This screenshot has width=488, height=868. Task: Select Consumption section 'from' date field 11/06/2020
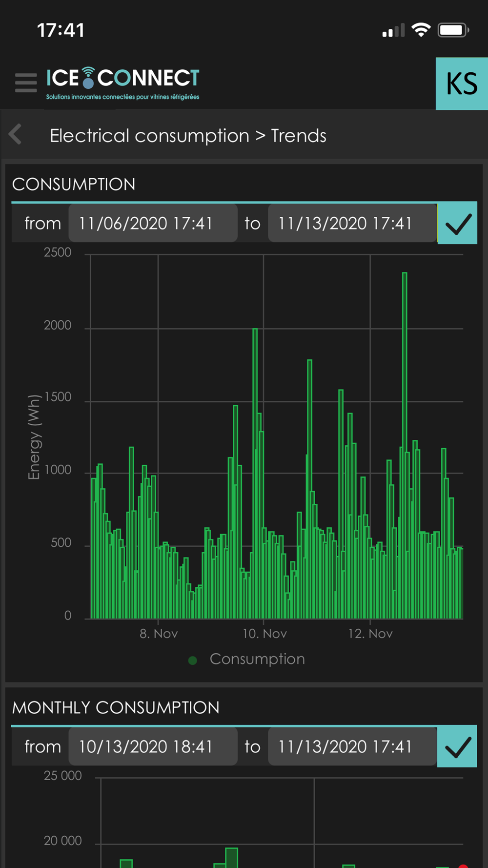pyautogui.click(x=153, y=223)
